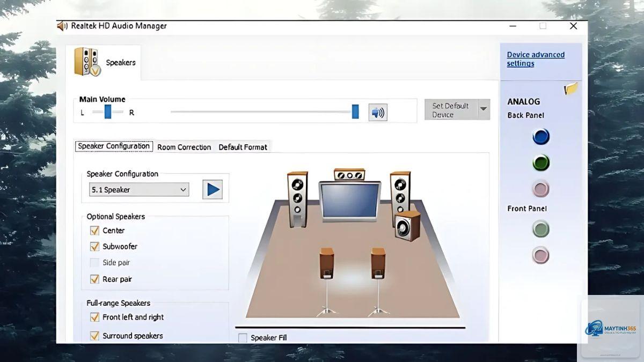Screen dimensions: 644x362
Task: Click the Realtek HD Audio Manager title icon
Action: coord(63,26)
